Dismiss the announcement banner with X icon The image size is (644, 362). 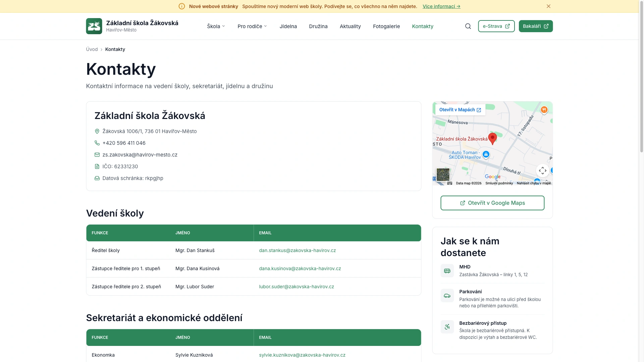[x=548, y=6]
